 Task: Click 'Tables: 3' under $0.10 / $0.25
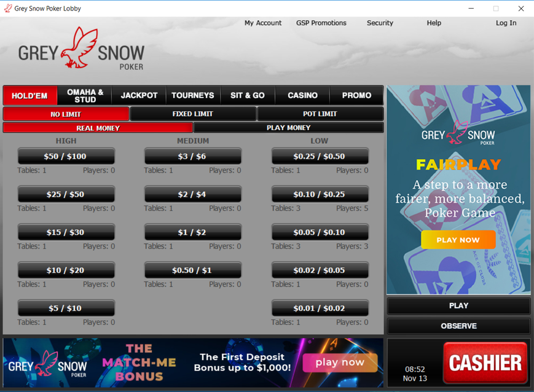click(x=286, y=208)
